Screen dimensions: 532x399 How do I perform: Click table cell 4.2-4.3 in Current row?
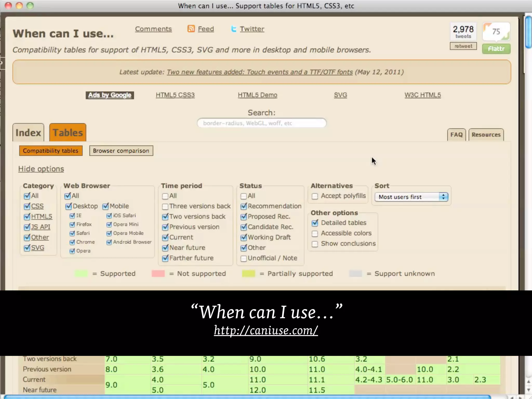coord(369,380)
